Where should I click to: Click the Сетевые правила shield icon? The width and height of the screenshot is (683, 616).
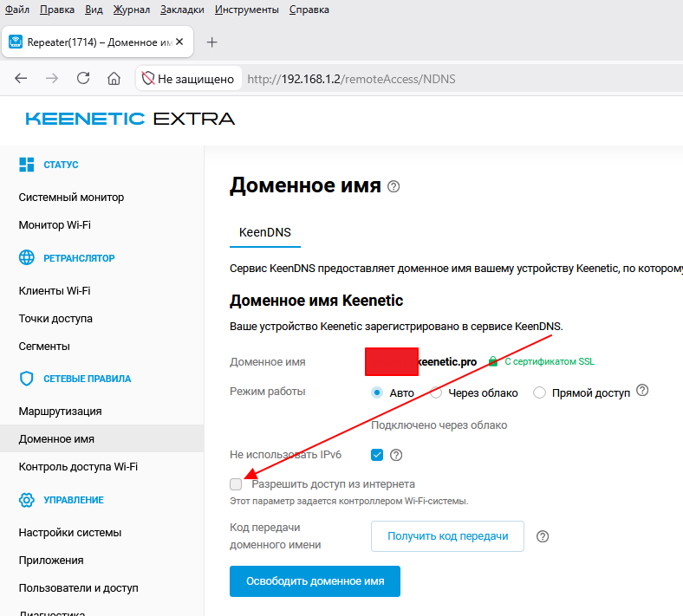coord(27,379)
